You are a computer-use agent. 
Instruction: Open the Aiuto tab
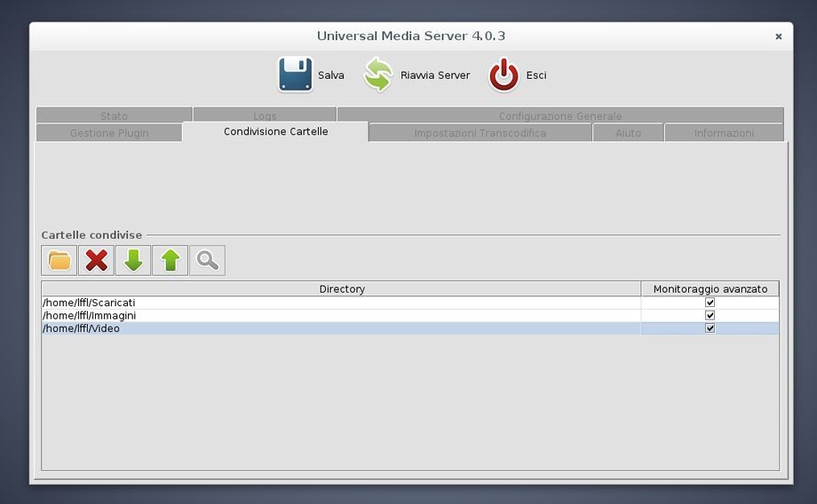point(628,133)
